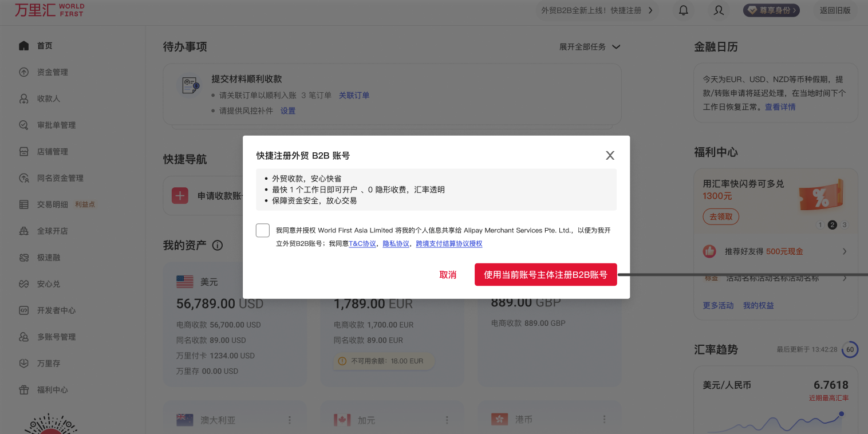The height and width of the screenshot is (434, 868).
Task: Open the account profile icon
Action: point(719,10)
